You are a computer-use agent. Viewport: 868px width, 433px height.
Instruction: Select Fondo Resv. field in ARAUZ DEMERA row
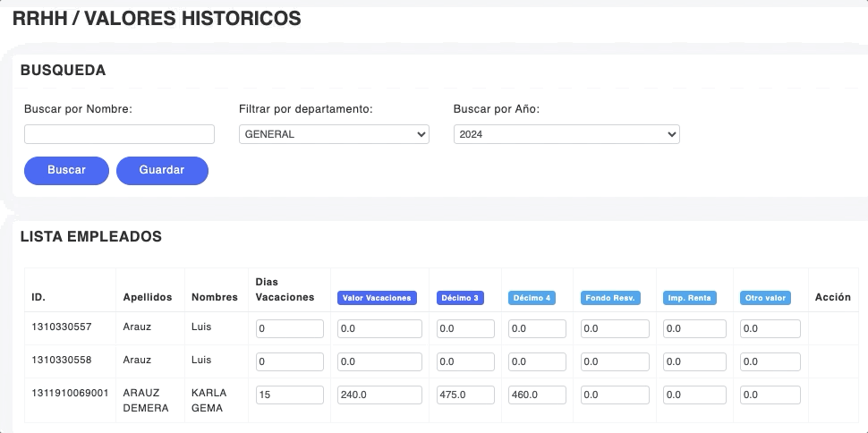click(x=615, y=395)
